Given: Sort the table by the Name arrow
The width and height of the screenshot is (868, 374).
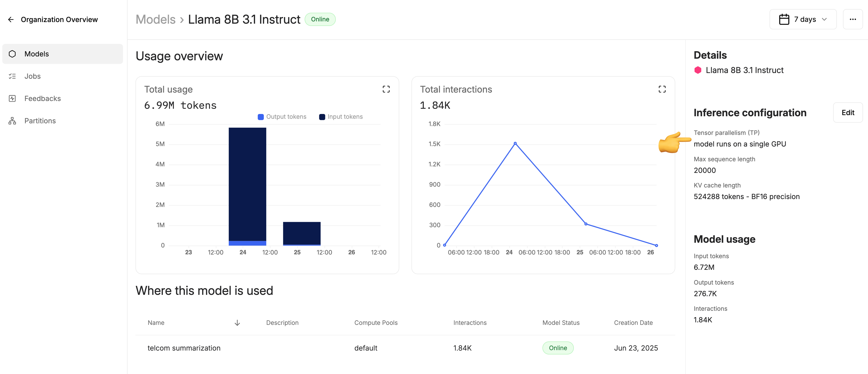Looking at the screenshot, I should coord(237,323).
